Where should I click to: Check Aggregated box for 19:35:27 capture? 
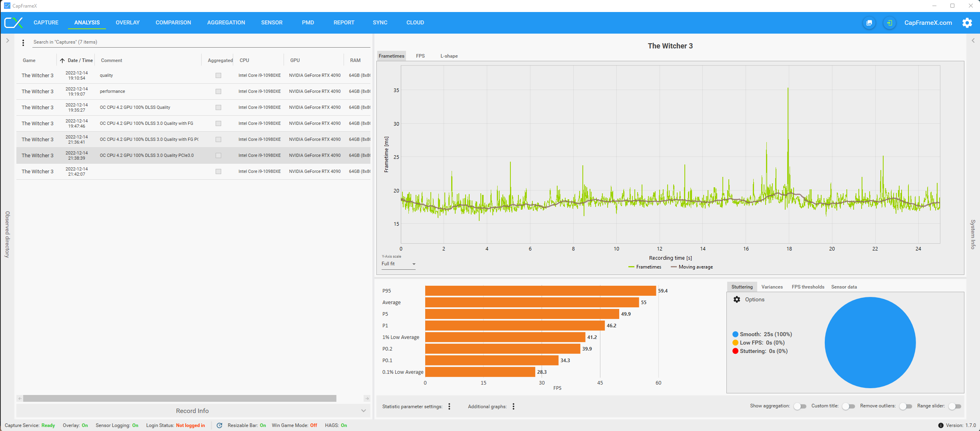click(218, 107)
